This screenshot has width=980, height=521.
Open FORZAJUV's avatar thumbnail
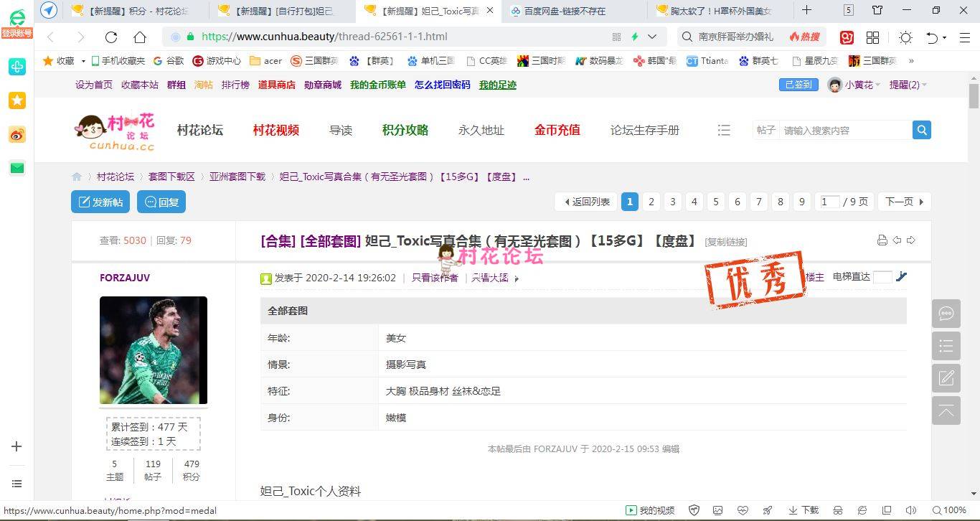pyautogui.click(x=154, y=350)
